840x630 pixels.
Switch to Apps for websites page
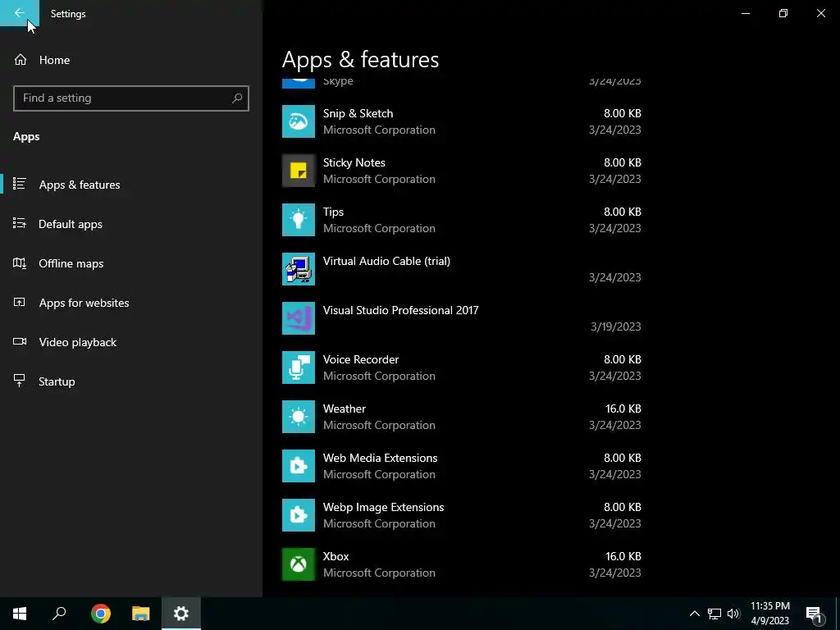point(84,303)
